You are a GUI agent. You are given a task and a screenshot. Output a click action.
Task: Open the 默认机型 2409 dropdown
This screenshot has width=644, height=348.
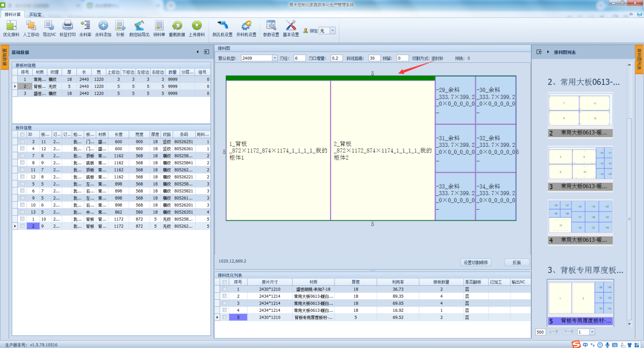coord(275,58)
